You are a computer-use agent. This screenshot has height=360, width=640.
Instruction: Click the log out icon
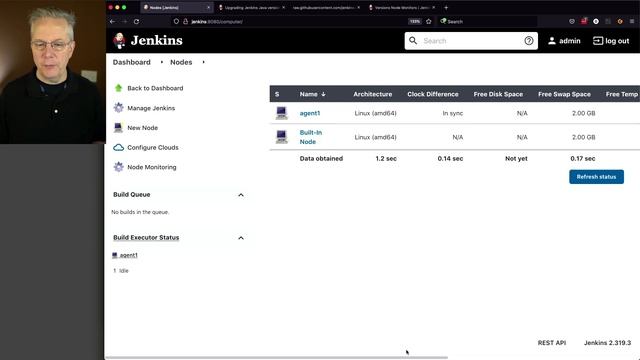598,41
